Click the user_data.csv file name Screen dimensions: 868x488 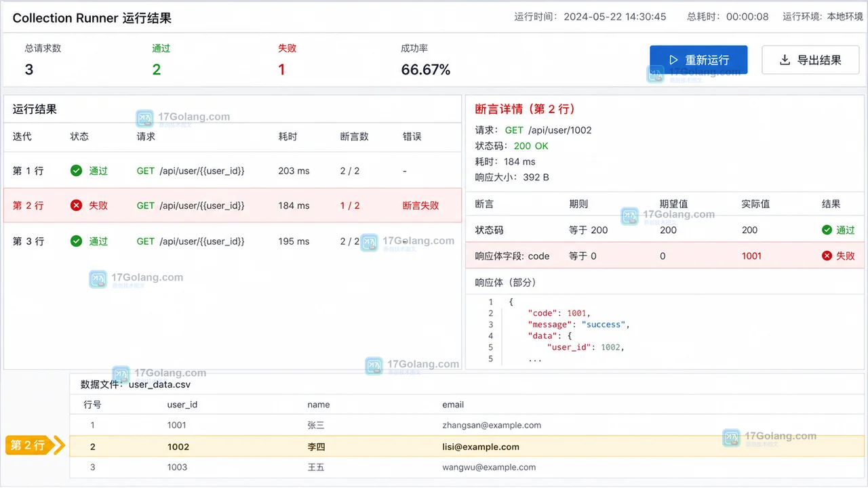pyautogui.click(x=159, y=384)
